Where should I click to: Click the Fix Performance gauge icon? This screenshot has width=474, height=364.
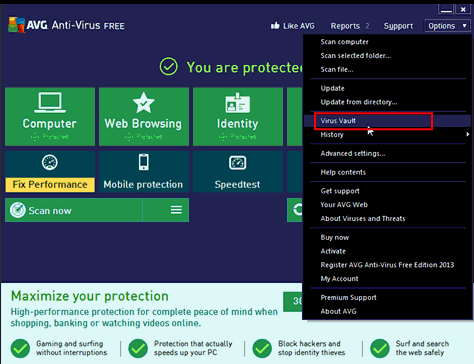[50, 162]
